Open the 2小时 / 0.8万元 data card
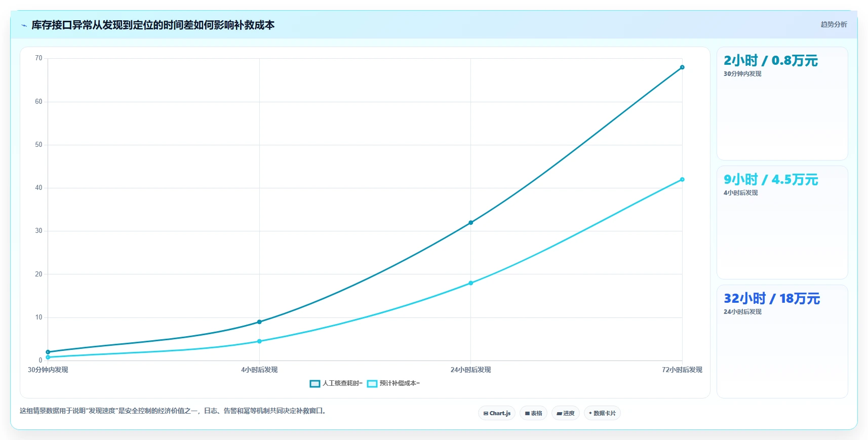This screenshot has width=868, height=440. [782, 104]
